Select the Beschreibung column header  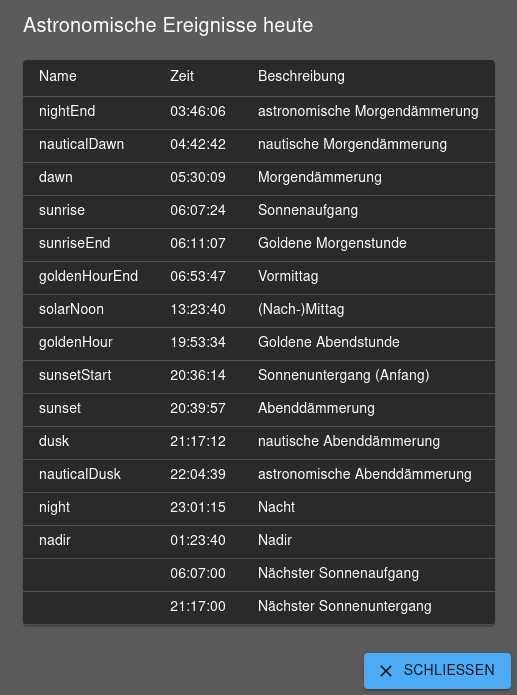point(301,76)
